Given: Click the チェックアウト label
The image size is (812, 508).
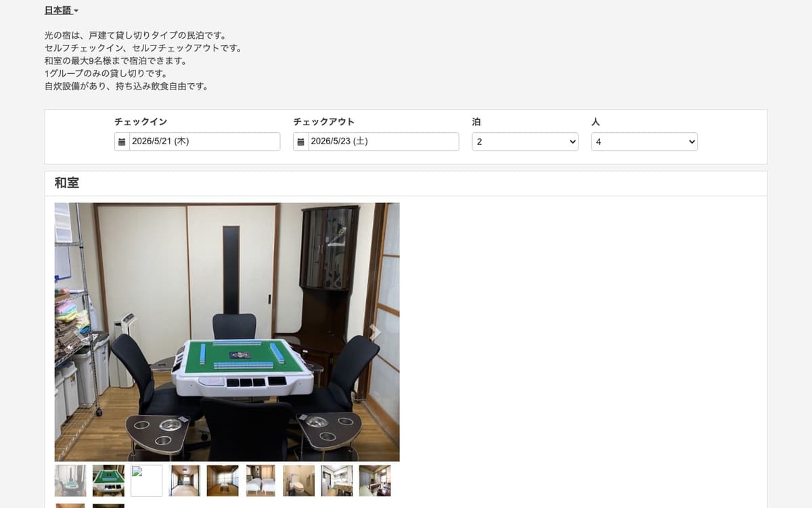Looking at the screenshot, I should [x=323, y=122].
